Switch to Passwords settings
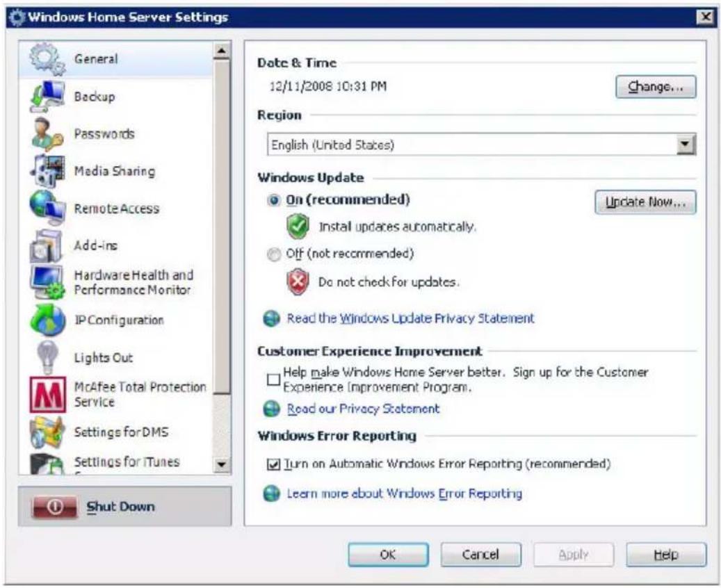Screen dimensions: 721x588 pos(116,133)
